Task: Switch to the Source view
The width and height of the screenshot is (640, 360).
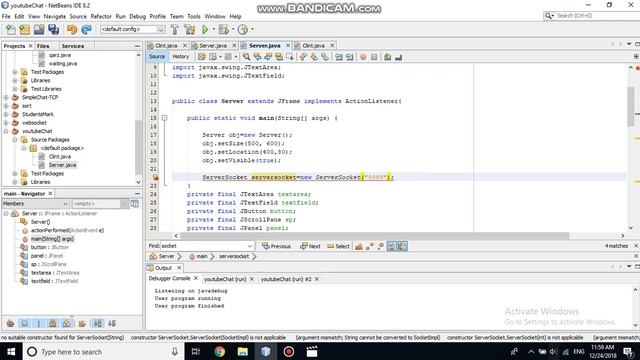Action: click(157, 57)
